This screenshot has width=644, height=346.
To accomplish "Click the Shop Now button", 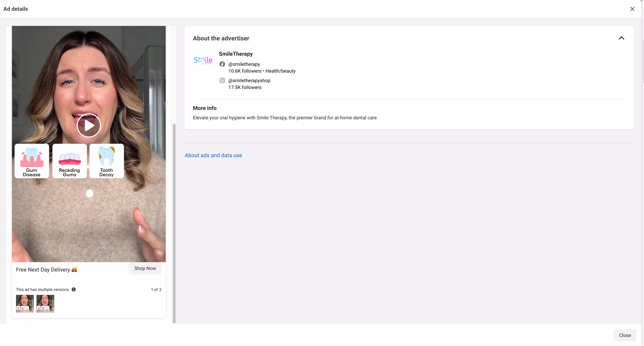I will tap(145, 268).
